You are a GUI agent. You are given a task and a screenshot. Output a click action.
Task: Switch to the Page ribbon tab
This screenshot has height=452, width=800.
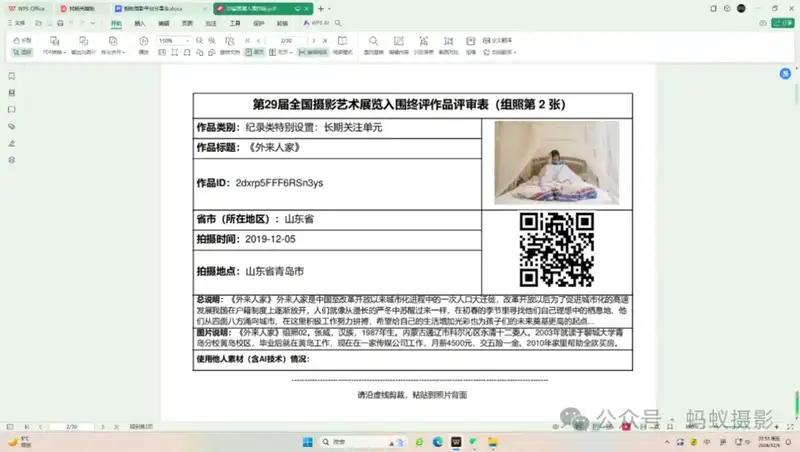click(187, 23)
